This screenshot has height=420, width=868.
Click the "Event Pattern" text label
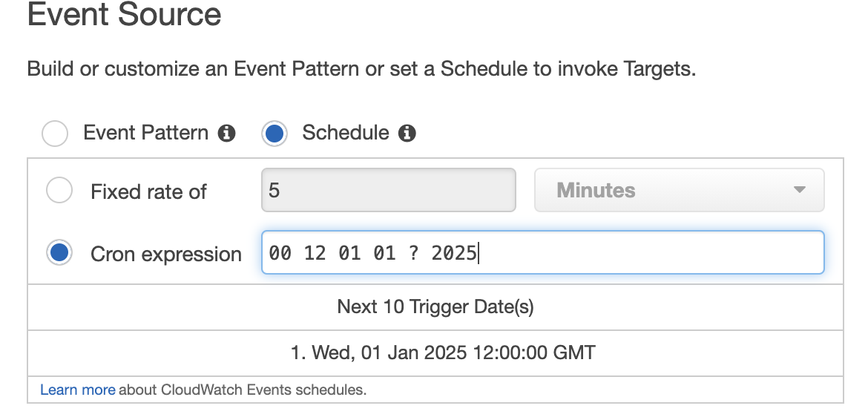pos(146,134)
